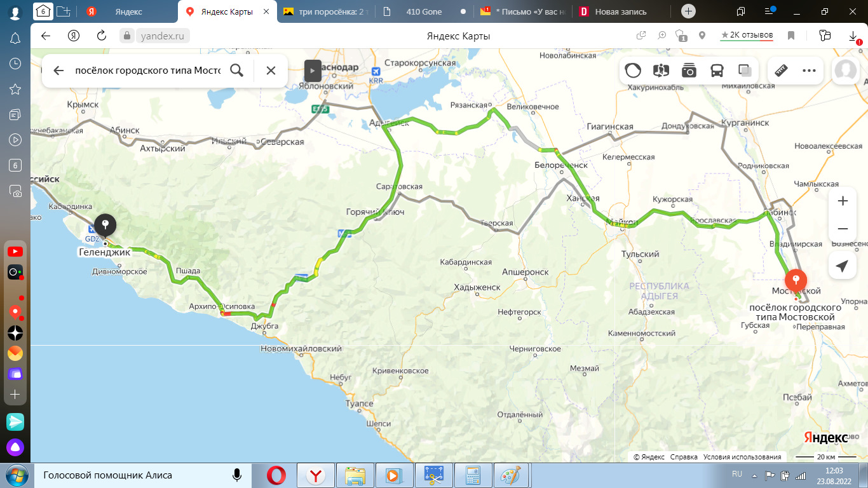Open Windows Start button

click(x=15, y=475)
